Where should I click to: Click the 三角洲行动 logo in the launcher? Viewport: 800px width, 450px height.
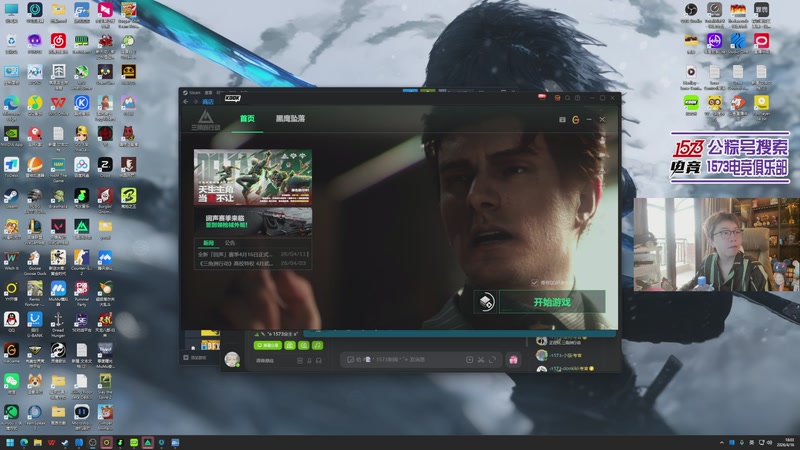[x=206, y=120]
